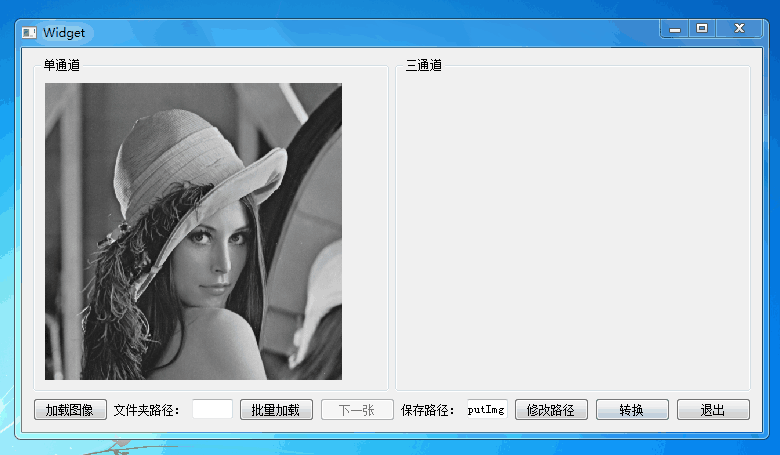Screen dimensions: 780x455
Task: Click the 保存路径： label
Action: [428, 410]
